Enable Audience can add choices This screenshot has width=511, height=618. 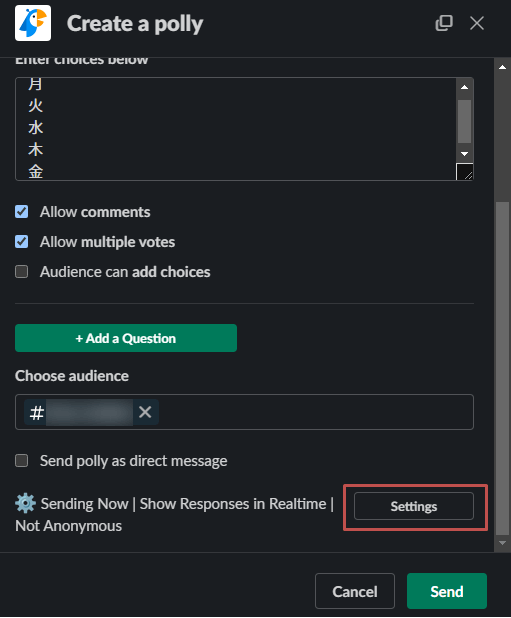[x=22, y=272]
